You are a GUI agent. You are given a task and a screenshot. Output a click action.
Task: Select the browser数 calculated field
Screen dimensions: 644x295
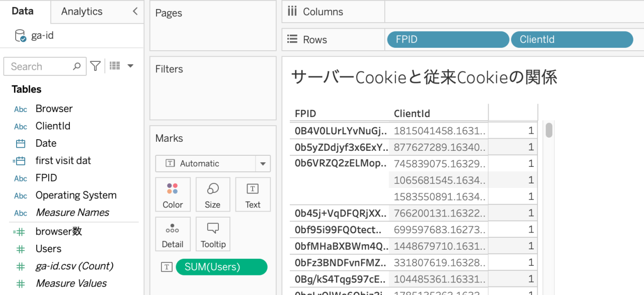click(x=58, y=231)
